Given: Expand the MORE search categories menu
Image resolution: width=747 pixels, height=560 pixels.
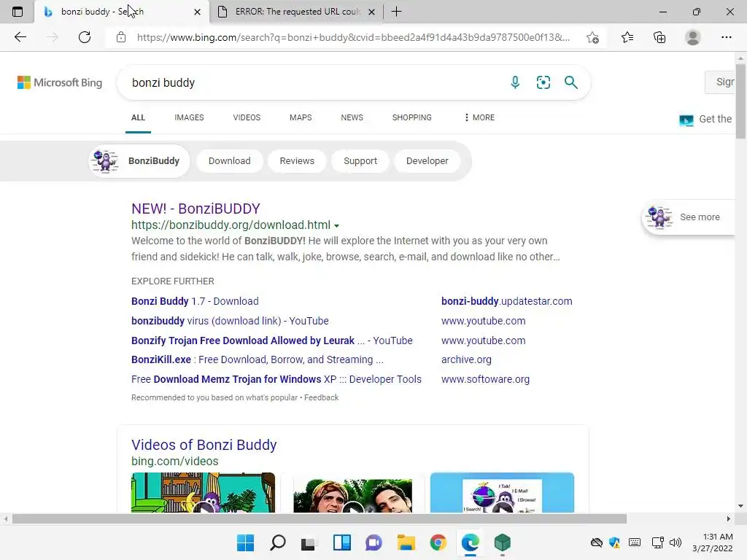Looking at the screenshot, I should click(x=479, y=117).
